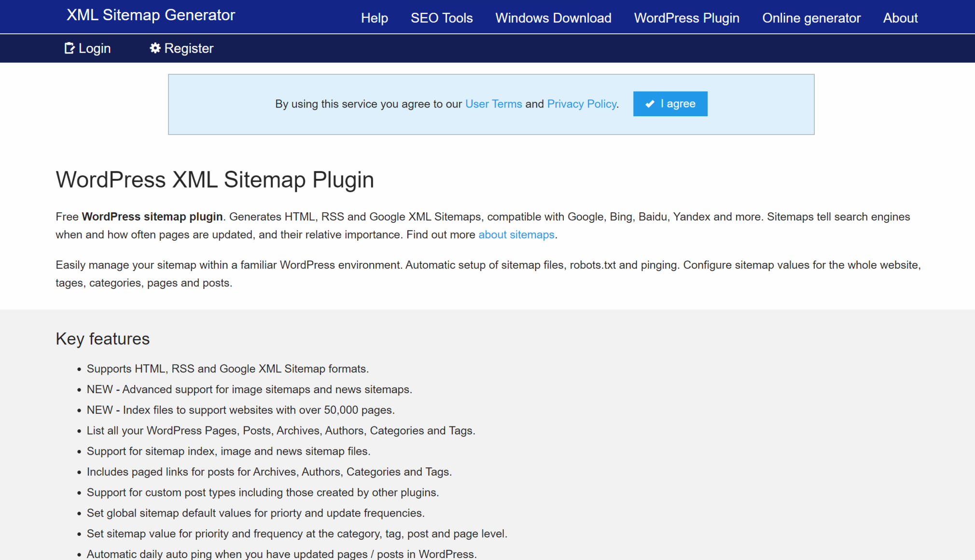Viewport: 975px width, 560px height.
Task: Click the Login link text
Action: point(95,48)
